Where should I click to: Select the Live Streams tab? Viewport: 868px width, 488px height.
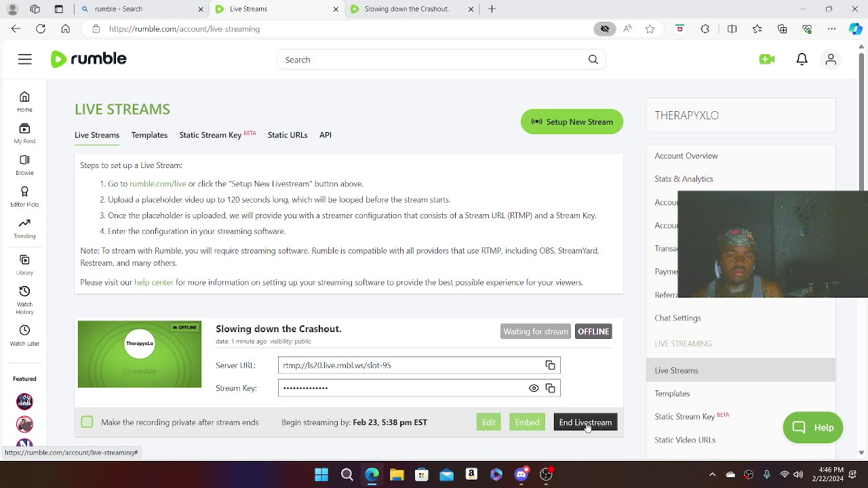97,135
